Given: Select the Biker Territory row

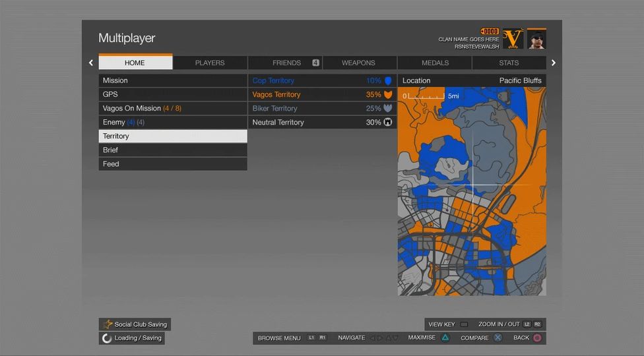Looking at the screenshot, I should (323, 108).
